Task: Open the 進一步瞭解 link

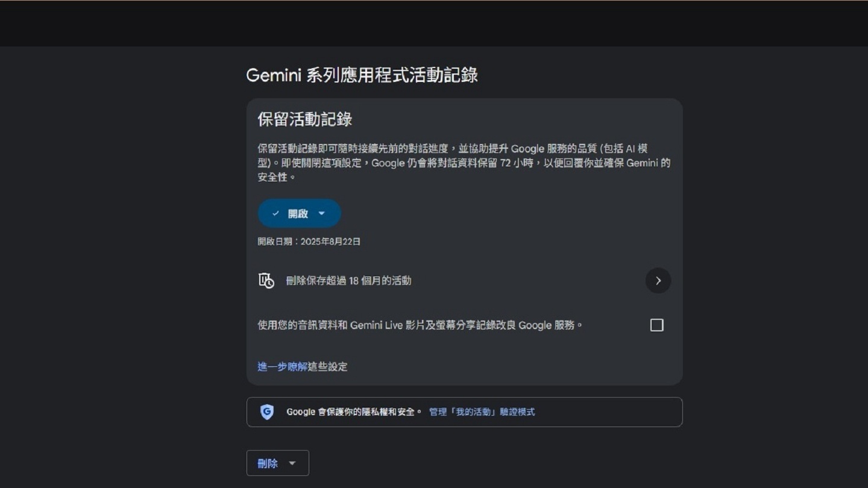Action: click(282, 366)
